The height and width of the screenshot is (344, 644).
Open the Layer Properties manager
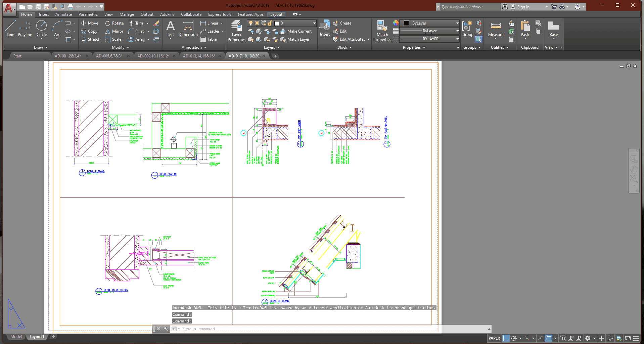236,31
